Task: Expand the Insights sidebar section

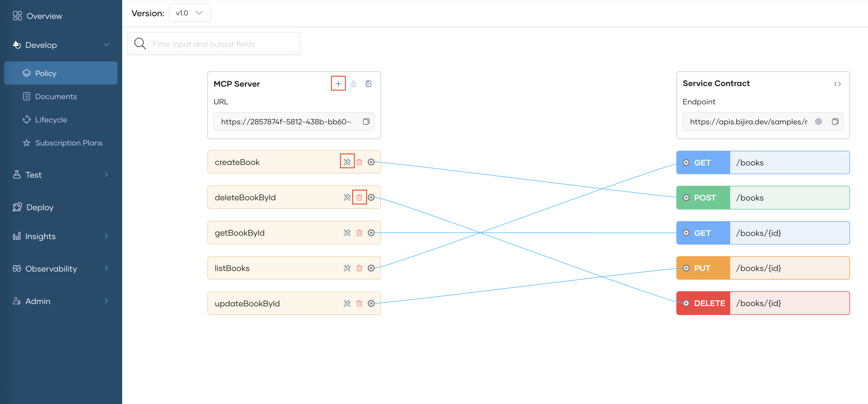Action: click(107, 236)
